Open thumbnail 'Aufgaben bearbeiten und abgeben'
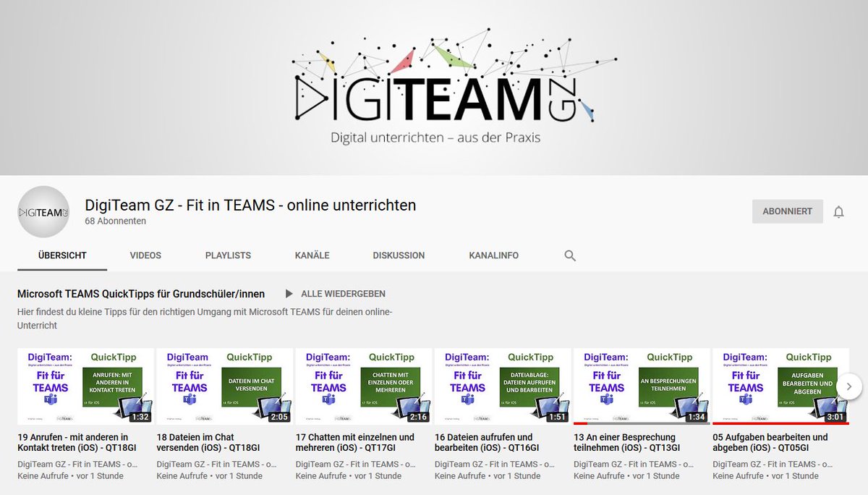The image size is (868, 495). coord(780,386)
